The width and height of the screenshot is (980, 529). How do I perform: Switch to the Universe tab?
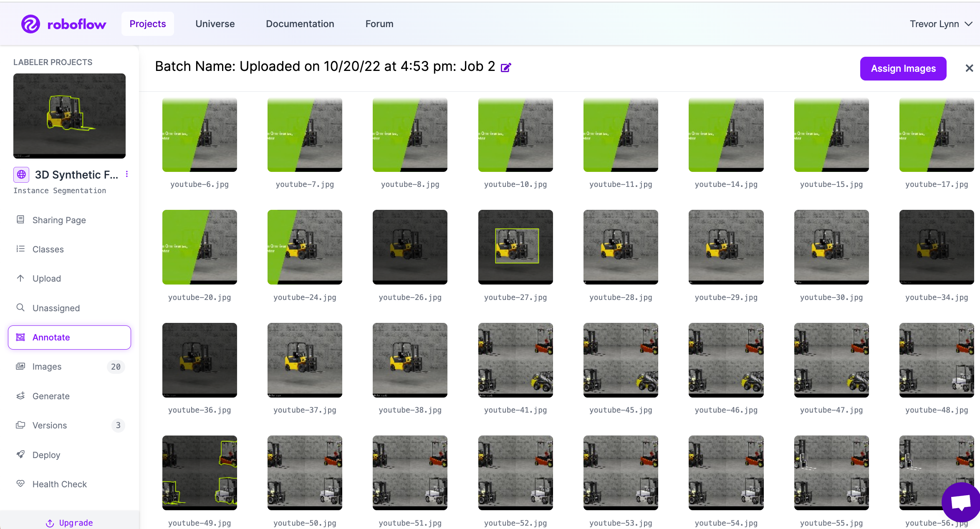pyautogui.click(x=215, y=24)
